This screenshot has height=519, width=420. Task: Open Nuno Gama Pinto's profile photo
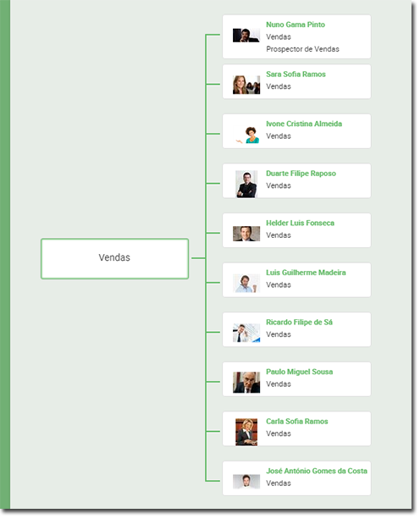click(x=246, y=36)
